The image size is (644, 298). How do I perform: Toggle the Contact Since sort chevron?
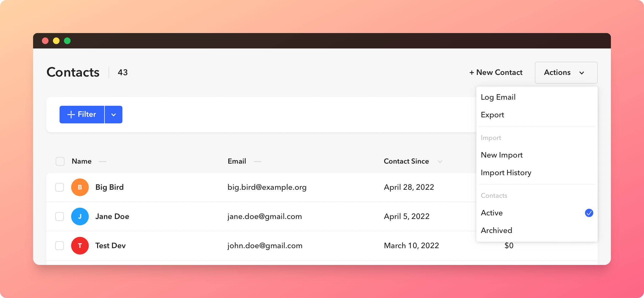(440, 162)
